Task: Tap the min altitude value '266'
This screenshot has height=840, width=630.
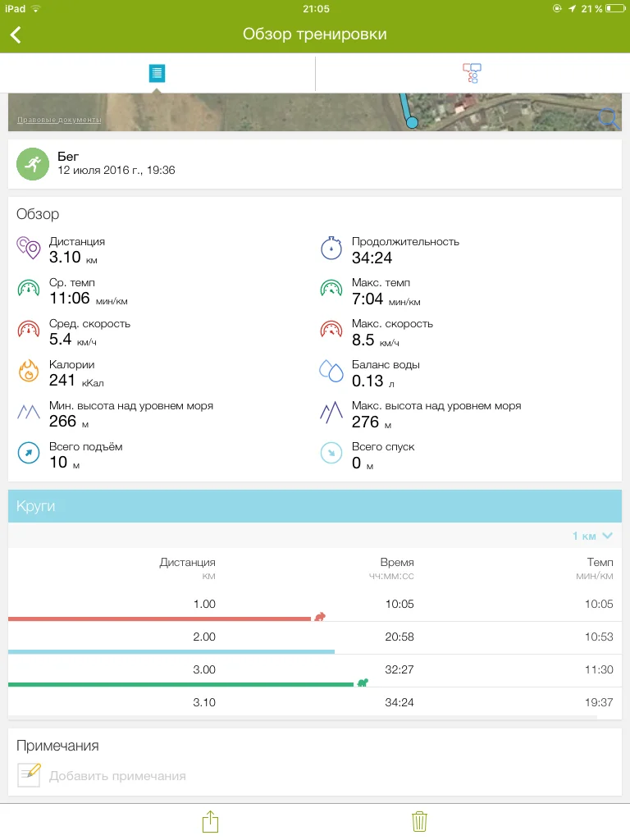Action: pyautogui.click(x=62, y=421)
